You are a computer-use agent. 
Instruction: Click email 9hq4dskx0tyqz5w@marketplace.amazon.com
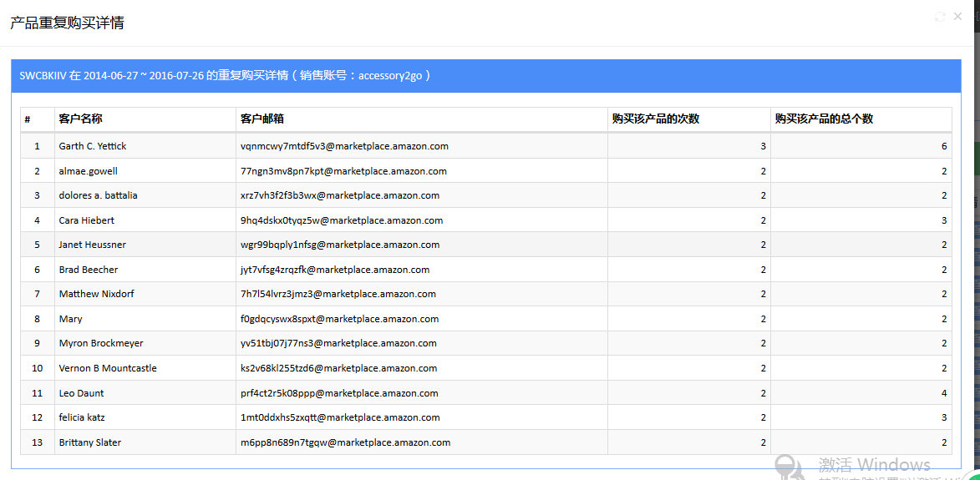[x=342, y=220]
